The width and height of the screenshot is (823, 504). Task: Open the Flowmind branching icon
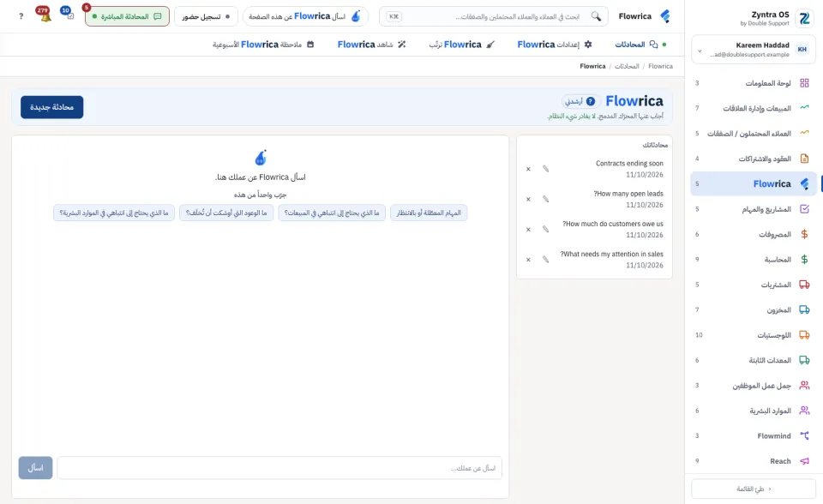tap(804, 435)
